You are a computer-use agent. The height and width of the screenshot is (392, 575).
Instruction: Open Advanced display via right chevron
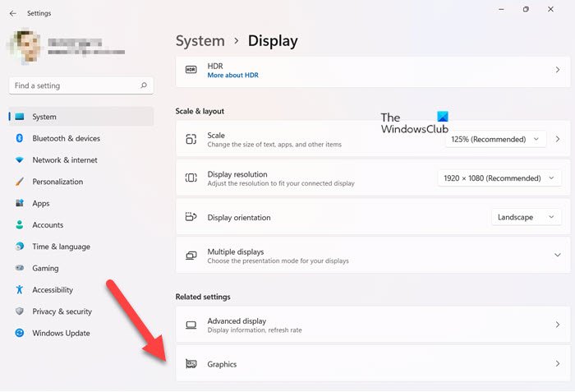[558, 325]
